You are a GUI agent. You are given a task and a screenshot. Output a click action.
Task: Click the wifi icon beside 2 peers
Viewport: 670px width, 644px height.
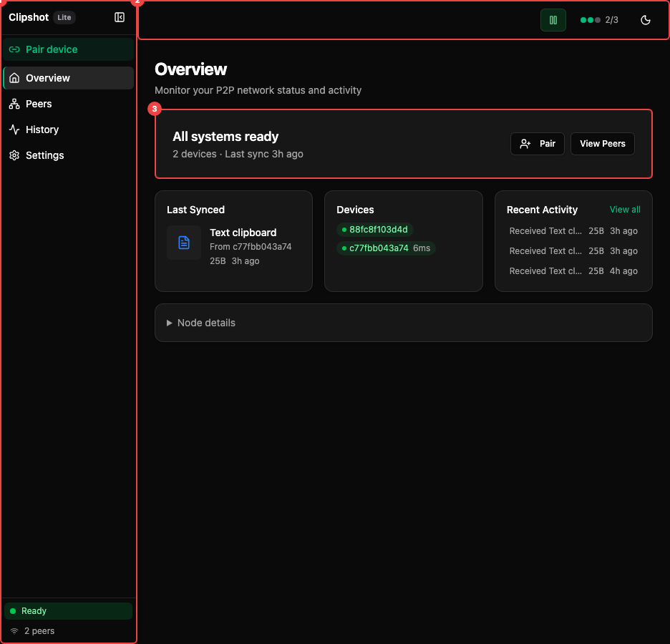coord(14,631)
